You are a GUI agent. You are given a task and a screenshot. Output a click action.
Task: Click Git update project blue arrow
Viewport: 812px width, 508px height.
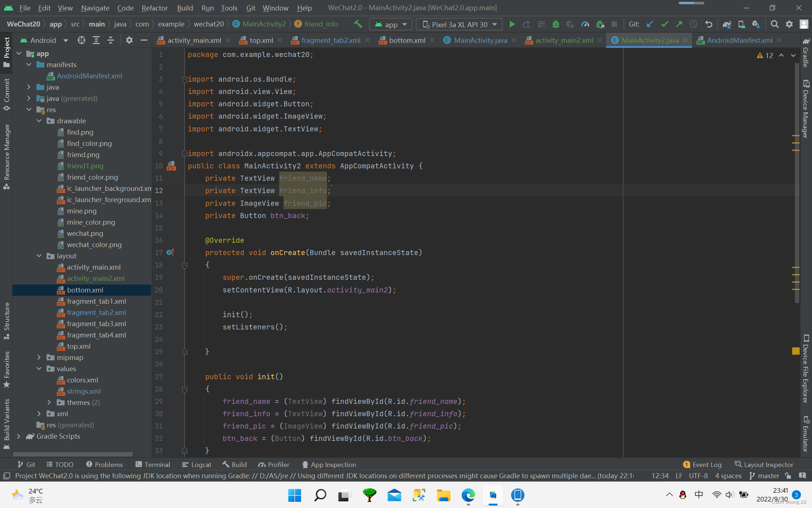650,24
